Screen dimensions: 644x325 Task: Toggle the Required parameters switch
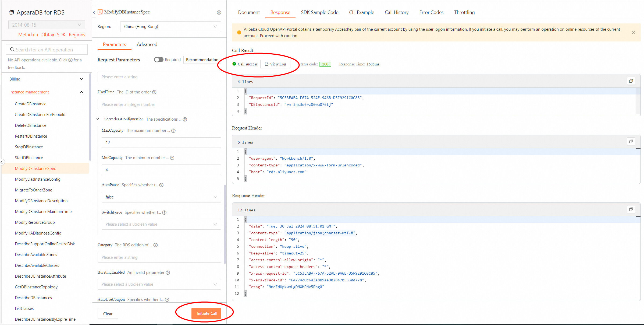pyautogui.click(x=159, y=60)
